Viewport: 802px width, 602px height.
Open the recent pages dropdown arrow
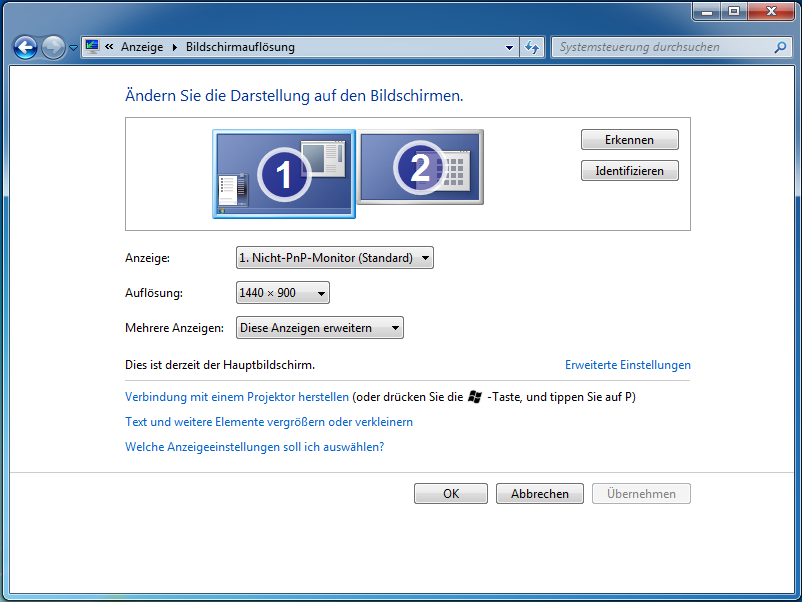coord(73,48)
